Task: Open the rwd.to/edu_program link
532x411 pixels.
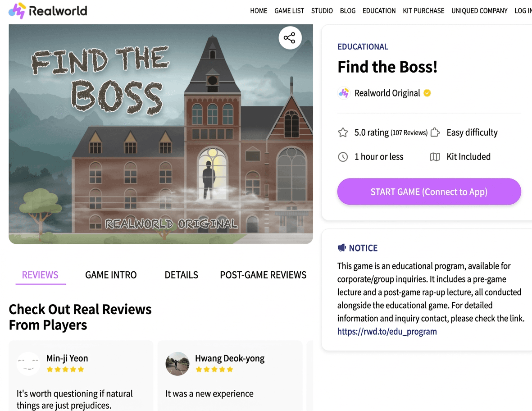Action: coord(387,332)
